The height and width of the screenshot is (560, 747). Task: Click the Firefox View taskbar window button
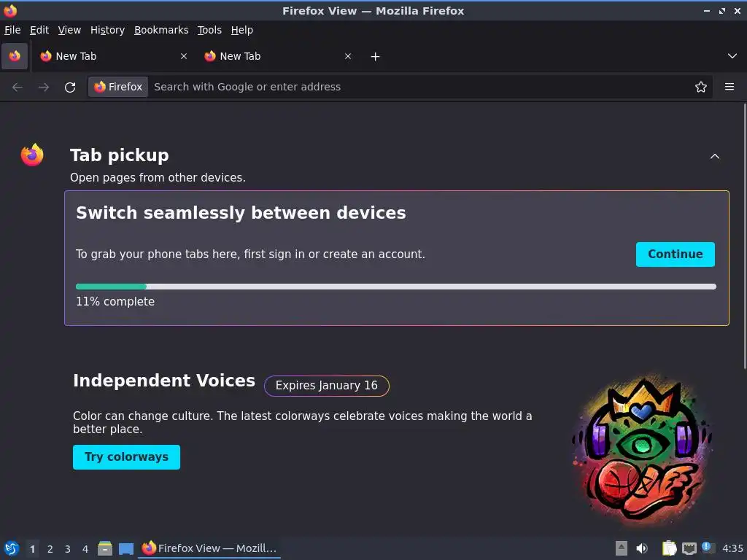(209, 548)
